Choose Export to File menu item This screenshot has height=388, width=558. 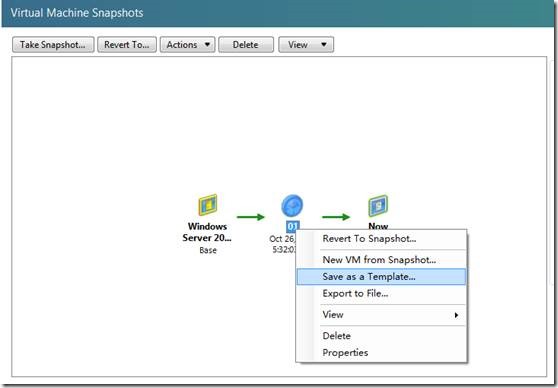(x=381, y=293)
